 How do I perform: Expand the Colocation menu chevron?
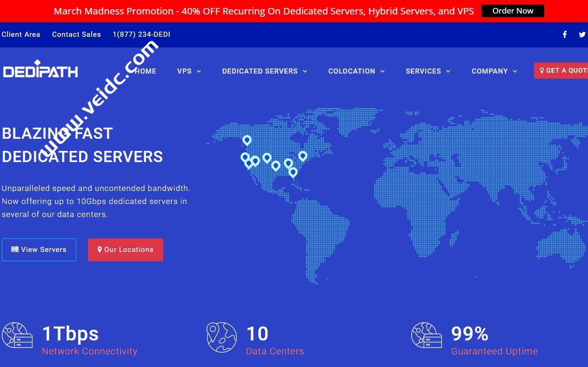(x=382, y=71)
